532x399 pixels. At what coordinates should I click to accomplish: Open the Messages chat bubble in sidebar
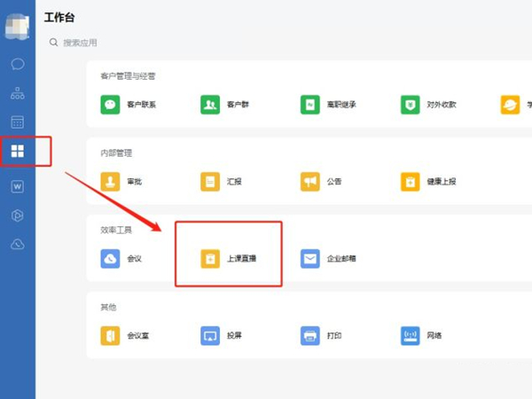point(17,64)
